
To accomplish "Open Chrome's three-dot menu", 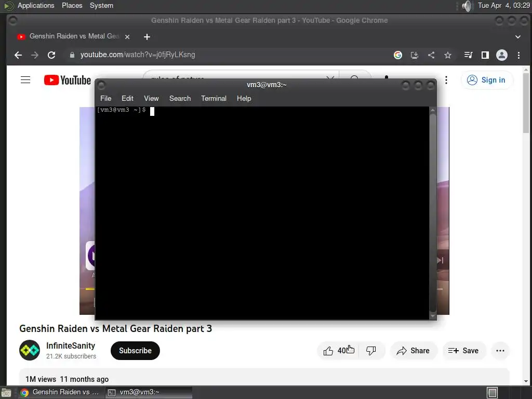I will 518,55.
